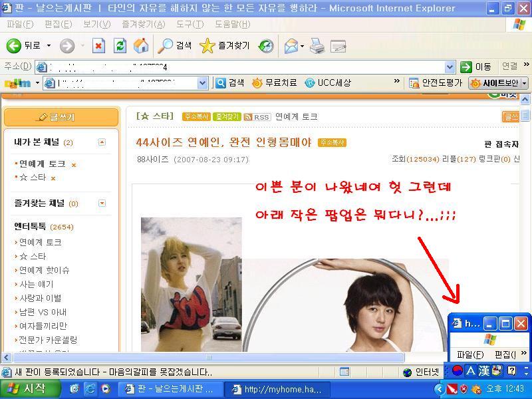This screenshot has width=532, height=399.
Task: Click the Show Desktop quick launch icon
Action: click(x=74, y=388)
